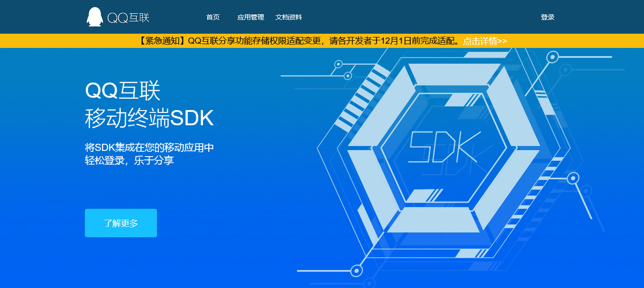
Task: Open the 文档资料 menu item
Action: (x=289, y=17)
